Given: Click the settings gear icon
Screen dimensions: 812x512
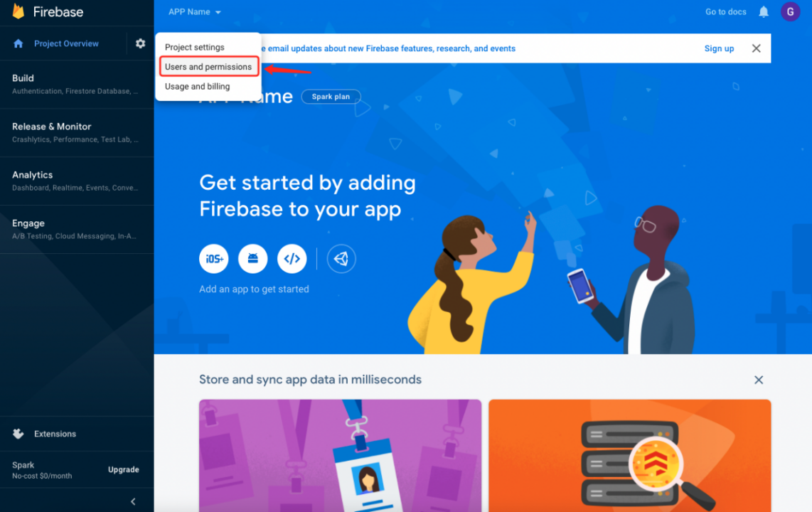Looking at the screenshot, I should tap(140, 43).
